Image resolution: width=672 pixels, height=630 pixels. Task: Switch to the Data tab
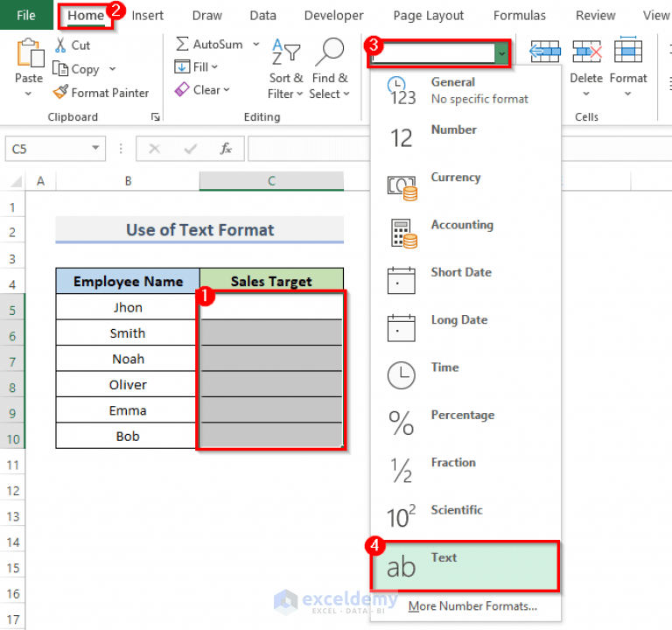pyautogui.click(x=262, y=16)
